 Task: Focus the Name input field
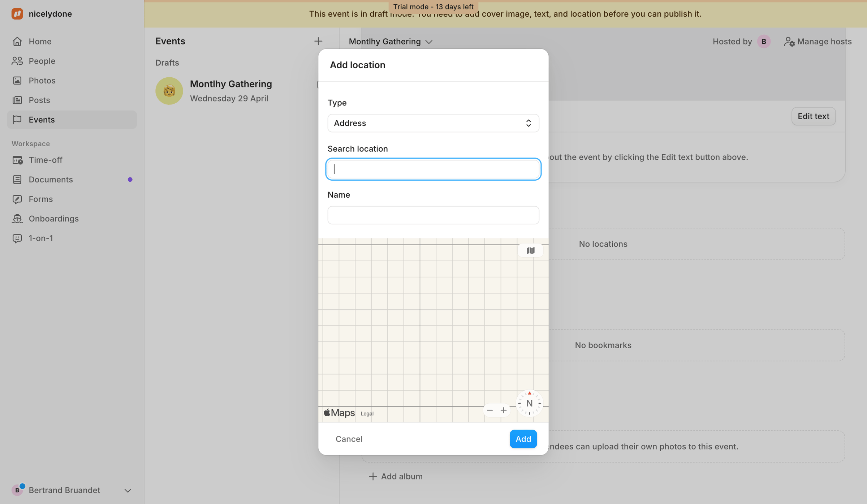point(433,215)
